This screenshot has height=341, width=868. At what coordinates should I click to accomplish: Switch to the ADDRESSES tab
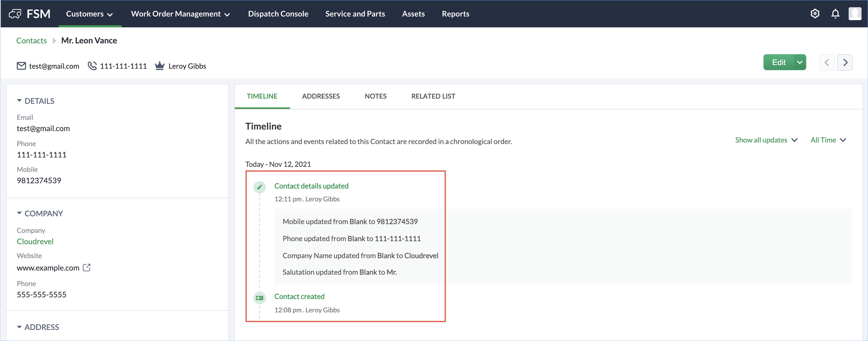coord(320,96)
